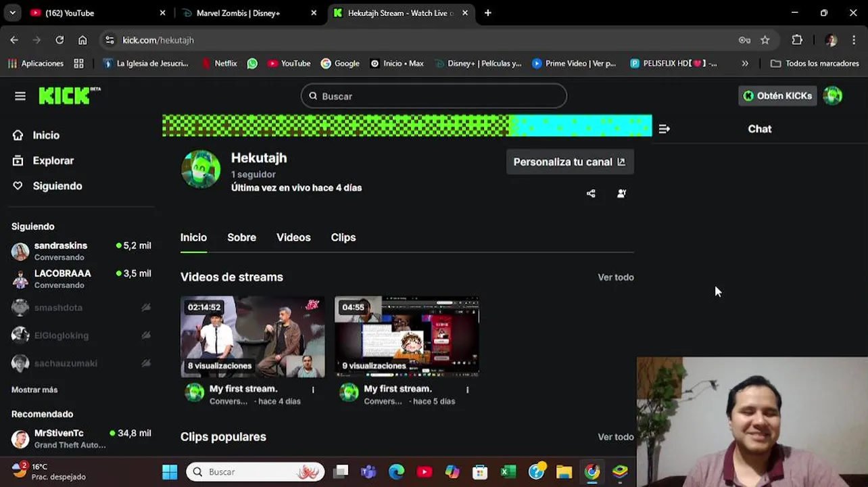The width and height of the screenshot is (868, 487).
Task: Open the Chrome profile avatar
Action: pos(831,40)
